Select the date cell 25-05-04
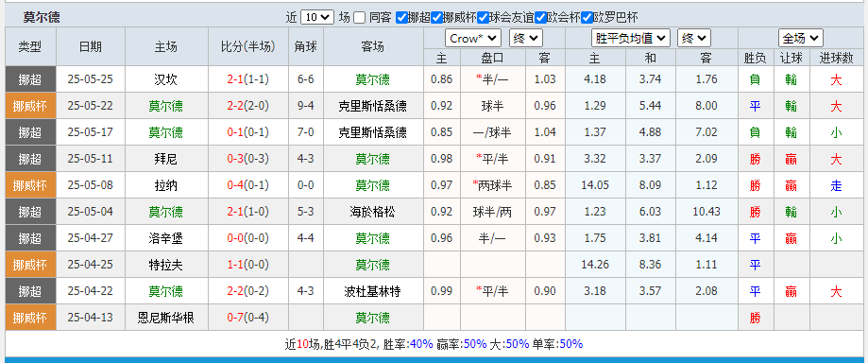Viewport: 868px width, 363px height. tap(91, 212)
